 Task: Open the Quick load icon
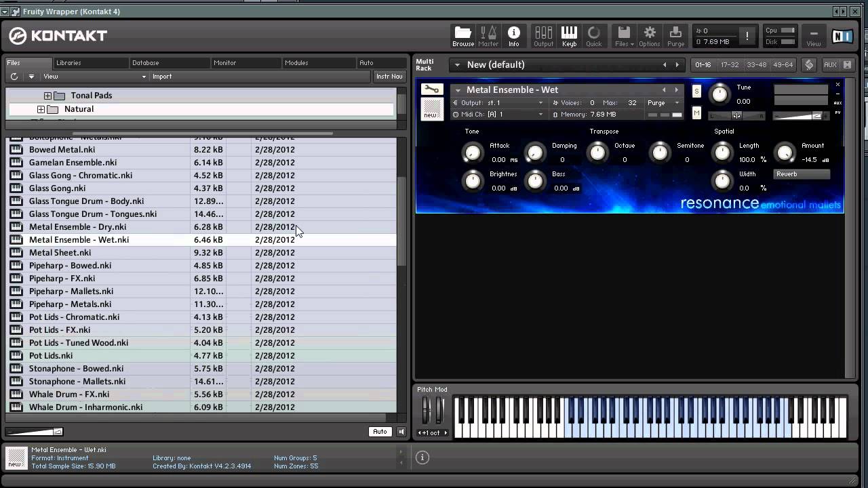pos(594,36)
